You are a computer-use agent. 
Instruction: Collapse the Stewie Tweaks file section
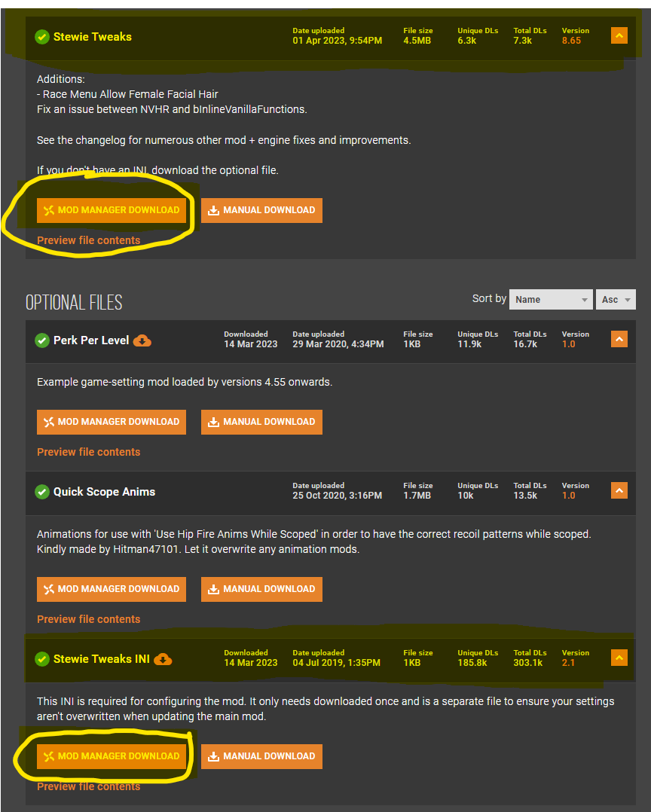coord(619,35)
